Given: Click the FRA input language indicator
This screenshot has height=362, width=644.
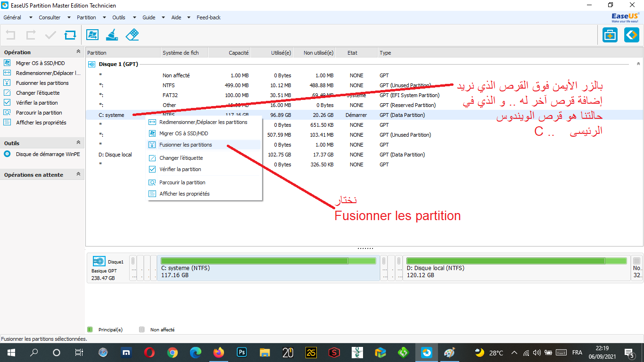Looking at the screenshot, I should [577, 353].
